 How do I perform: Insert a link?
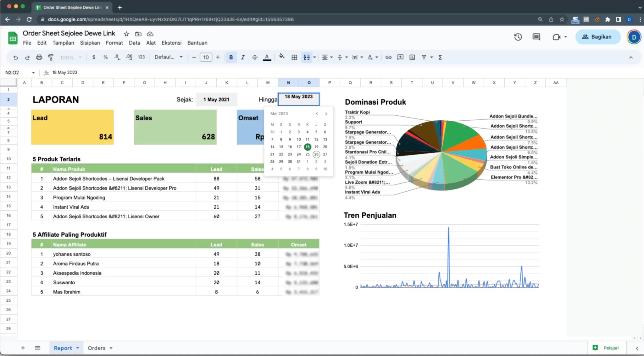click(388, 57)
